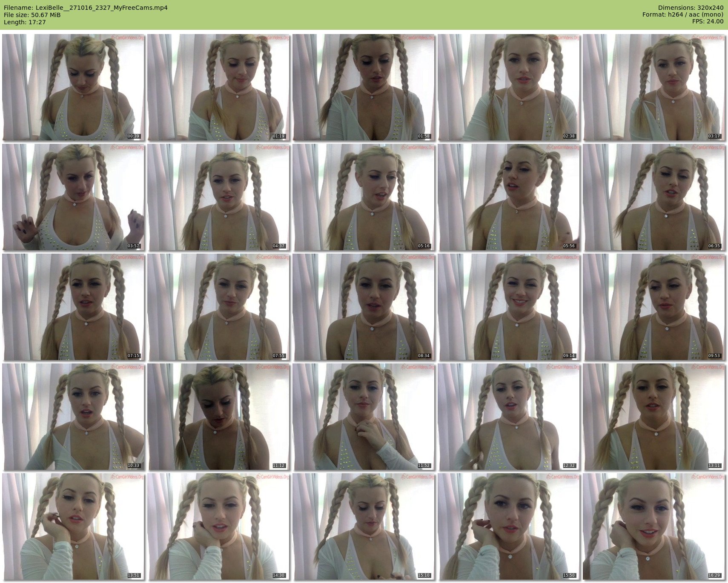Click the FPS 24.00 label

pos(708,21)
